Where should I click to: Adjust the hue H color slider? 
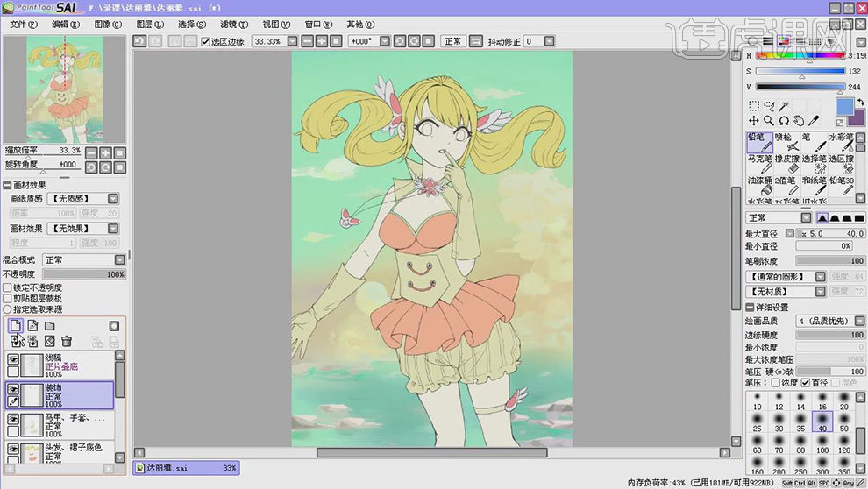[800, 55]
